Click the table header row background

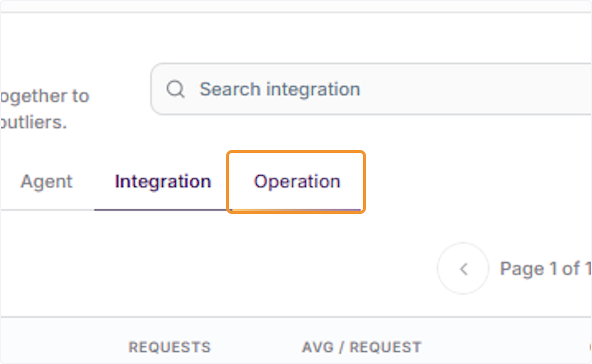(x=296, y=341)
